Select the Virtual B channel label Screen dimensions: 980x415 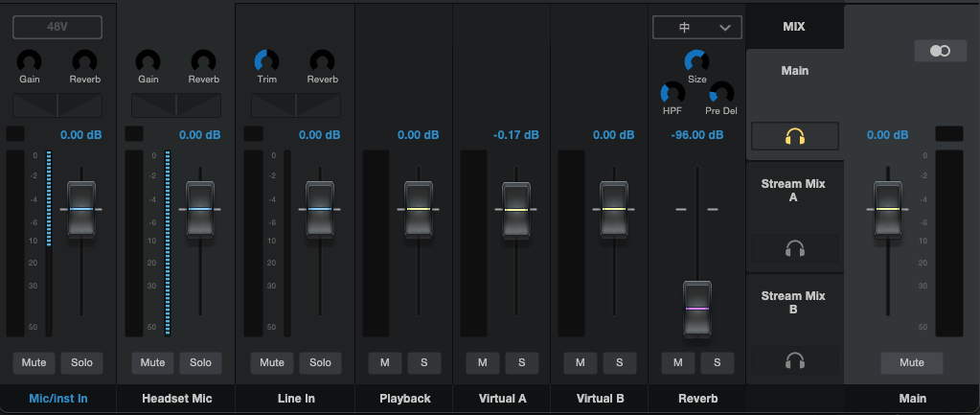(x=600, y=399)
